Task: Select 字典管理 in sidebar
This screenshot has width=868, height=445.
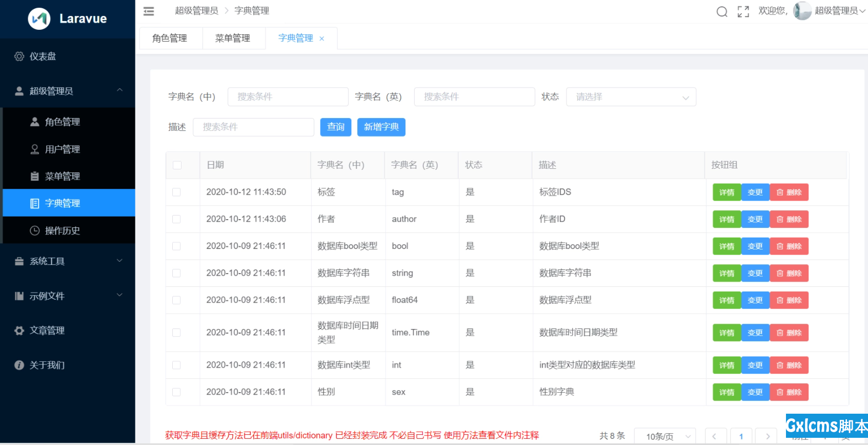Action: (69, 203)
